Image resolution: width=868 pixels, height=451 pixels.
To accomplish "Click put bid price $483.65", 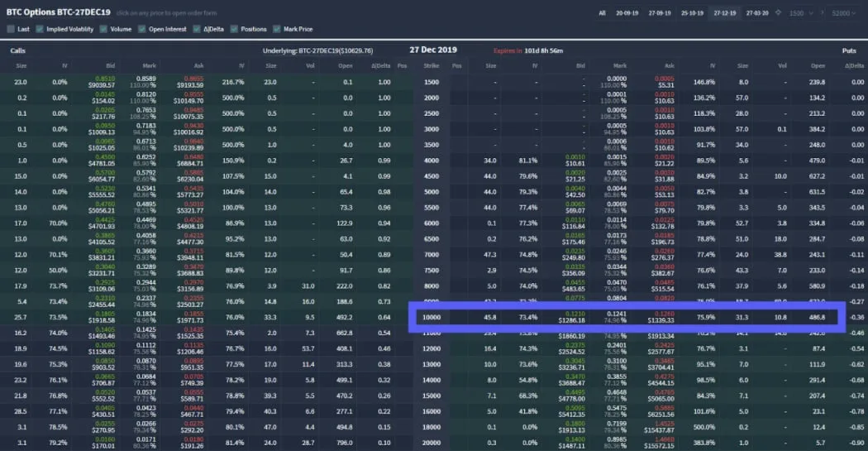I will [x=574, y=289].
